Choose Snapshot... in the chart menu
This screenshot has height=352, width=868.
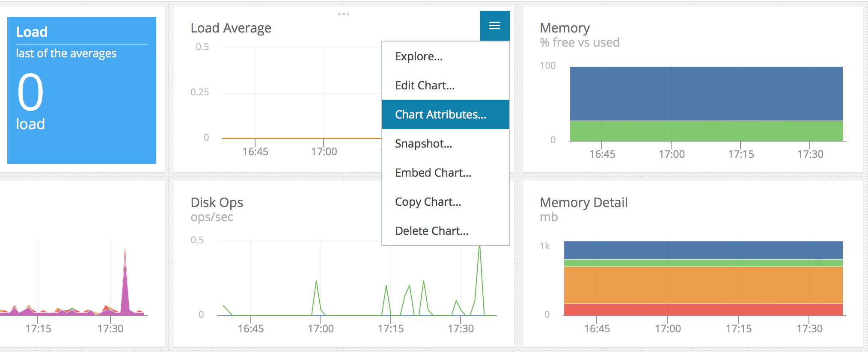446,144
